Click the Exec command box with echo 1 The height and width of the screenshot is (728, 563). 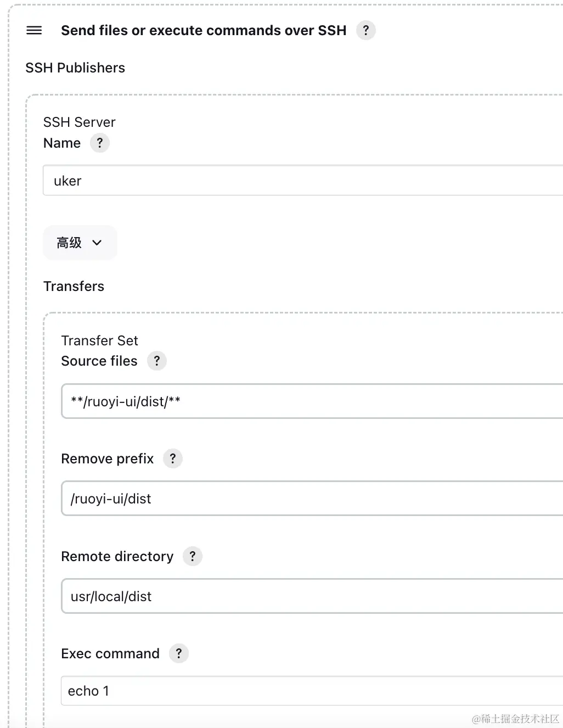point(312,691)
